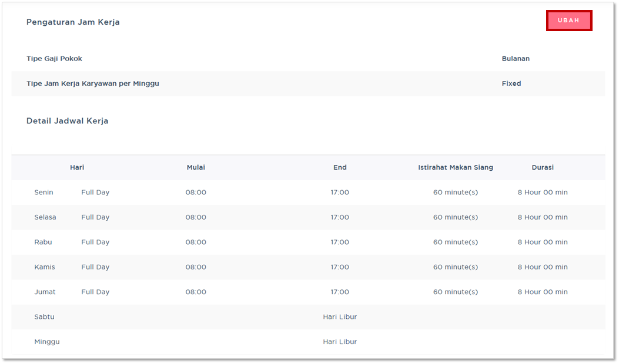This screenshot has height=364, width=619.
Task: Click the 17:00 end time for Selasa
Action: (340, 217)
